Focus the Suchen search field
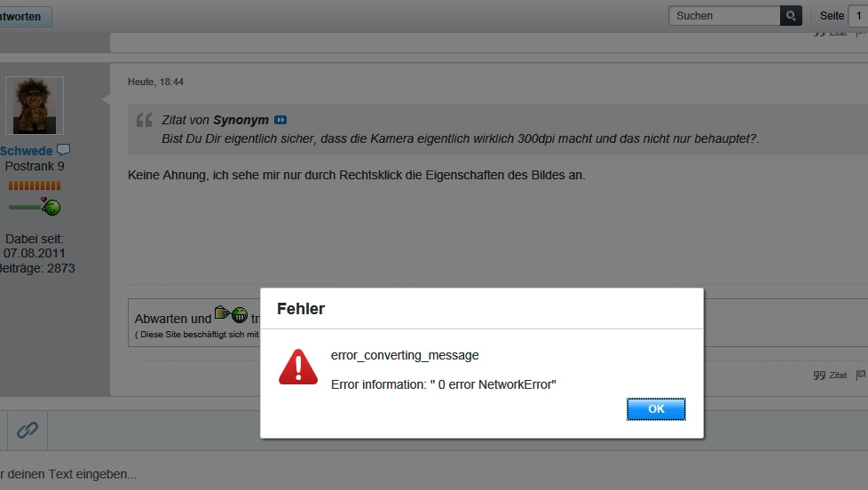This screenshot has height=490, width=868. [723, 16]
